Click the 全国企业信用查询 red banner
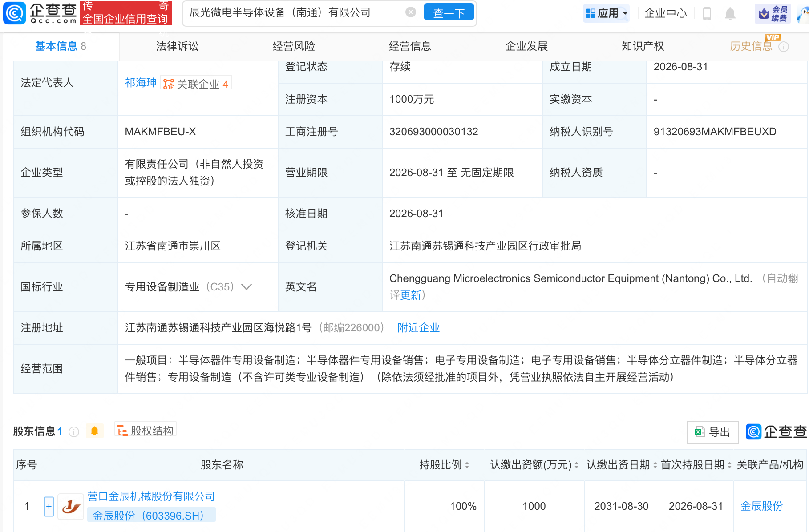Image resolution: width=809 pixels, height=532 pixels. pos(125,13)
